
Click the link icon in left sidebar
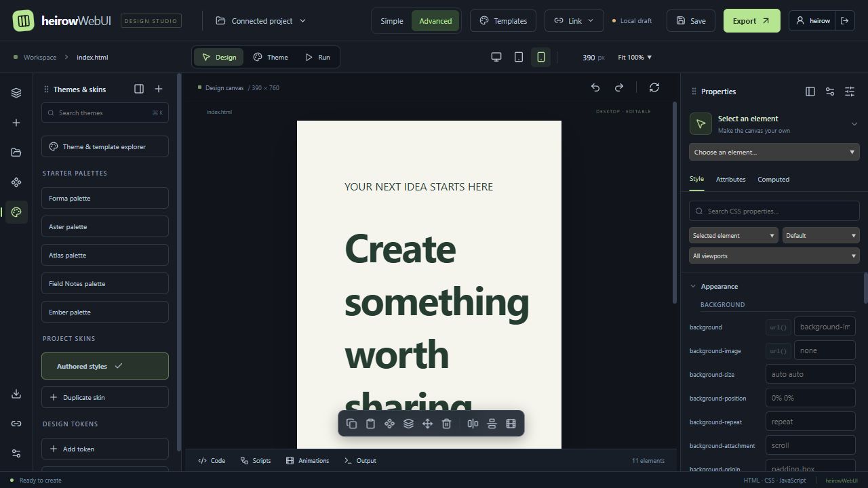point(16,424)
